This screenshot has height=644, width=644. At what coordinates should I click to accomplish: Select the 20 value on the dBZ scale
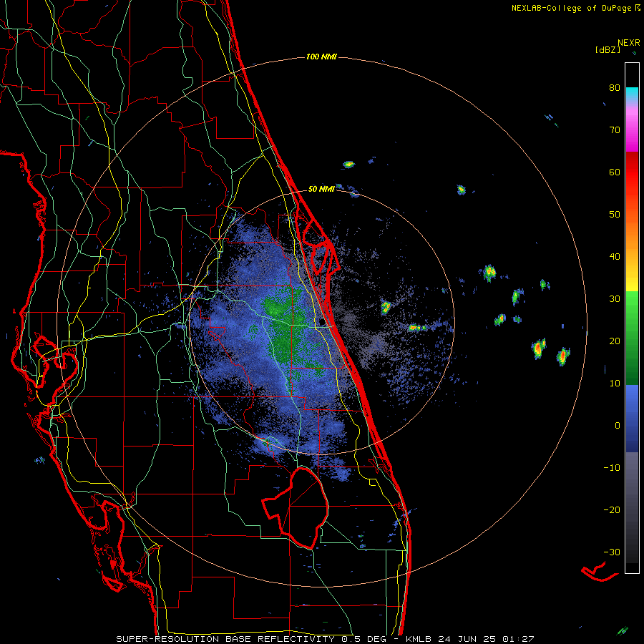[x=615, y=341]
